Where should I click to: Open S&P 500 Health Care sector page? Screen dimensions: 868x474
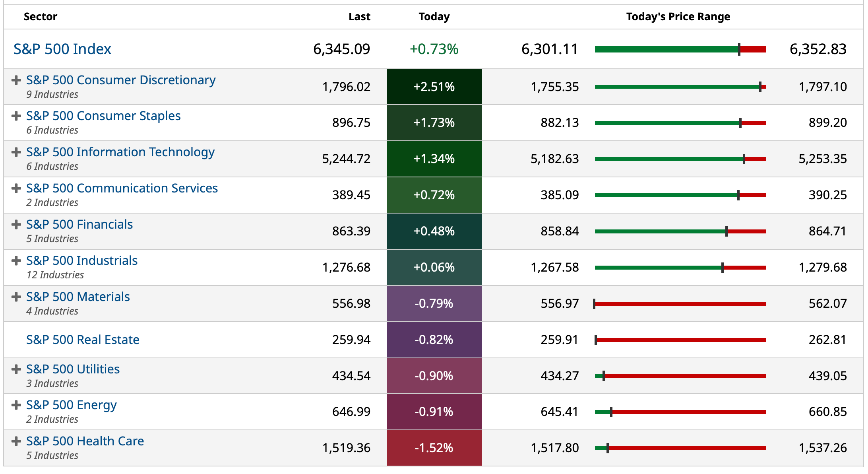pyautogui.click(x=85, y=441)
